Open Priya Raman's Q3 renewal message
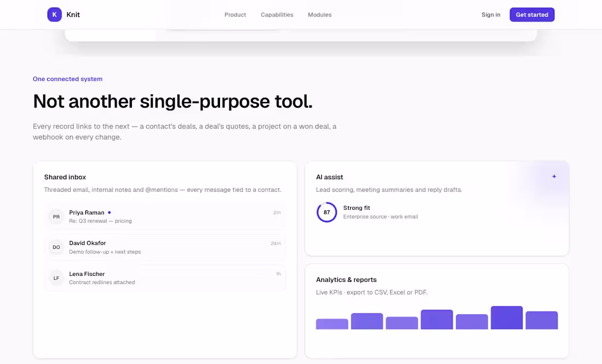The image size is (602, 364). (x=165, y=217)
